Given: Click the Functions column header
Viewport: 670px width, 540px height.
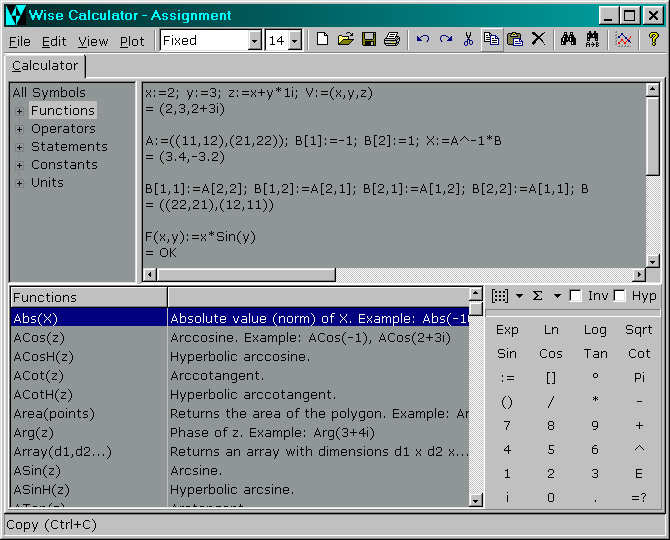Looking at the screenshot, I should point(89,297).
